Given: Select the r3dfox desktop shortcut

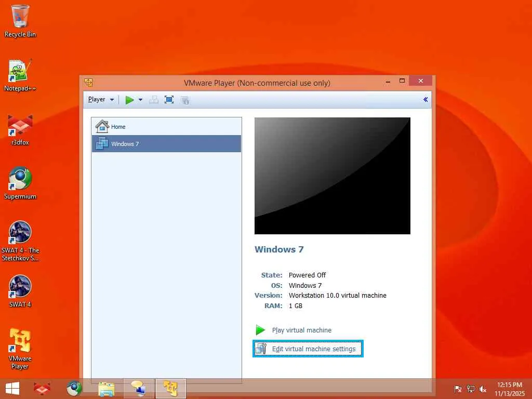Looking at the screenshot, I should click(x=20, y=129).
